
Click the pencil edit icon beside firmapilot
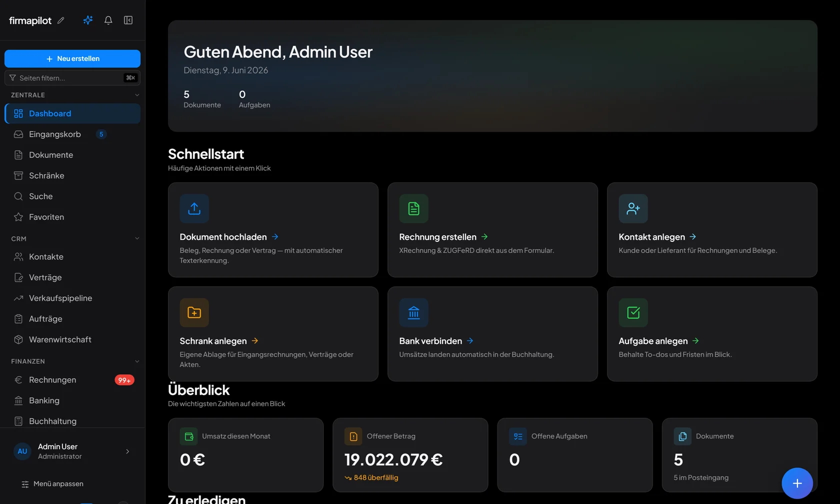coord(61,20)
